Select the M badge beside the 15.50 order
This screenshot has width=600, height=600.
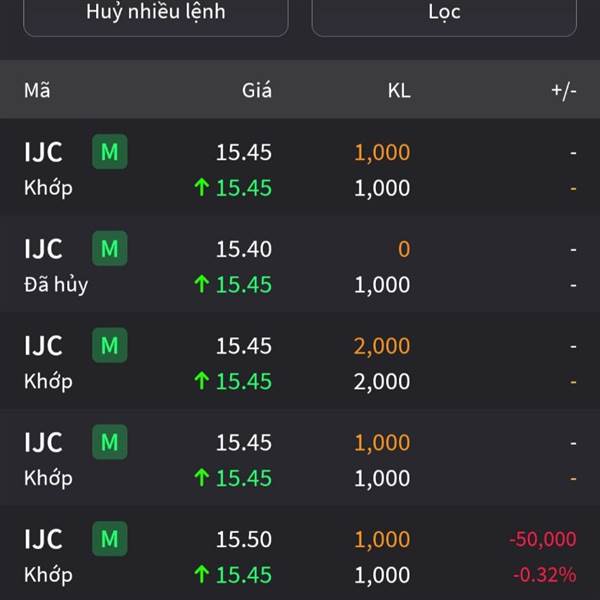[110, 540]
